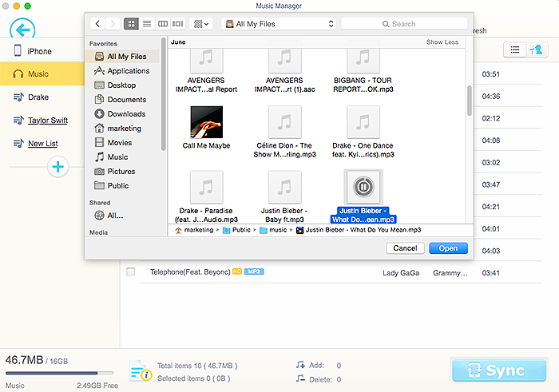Open the All My Files location popup
The image size is (559, 392).
[x=279, y=24]
